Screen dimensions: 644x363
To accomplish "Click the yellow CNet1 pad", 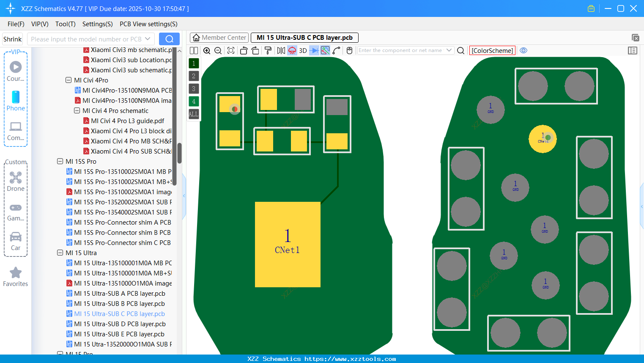I will click(288, 245).
